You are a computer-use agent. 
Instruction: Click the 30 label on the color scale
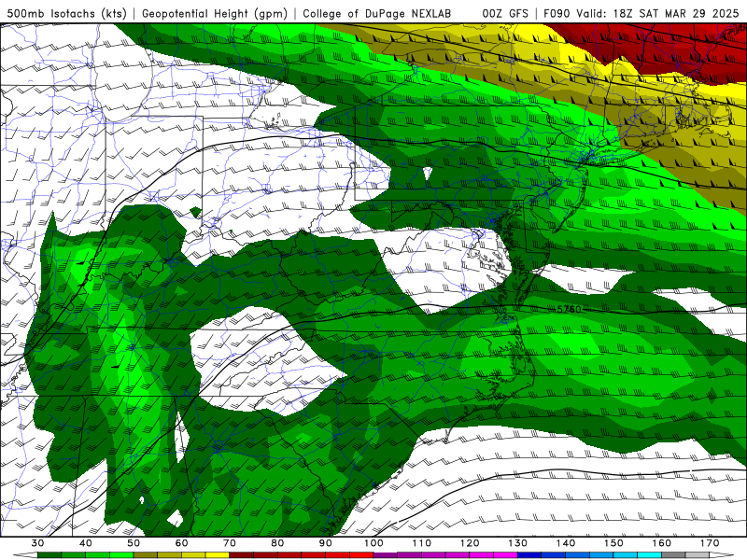(x=37, y=543)
